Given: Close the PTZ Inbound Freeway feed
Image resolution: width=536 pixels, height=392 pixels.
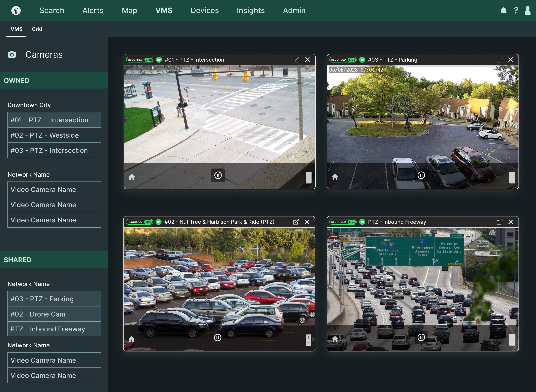Looking at the screenshot, I should (511, 221).
